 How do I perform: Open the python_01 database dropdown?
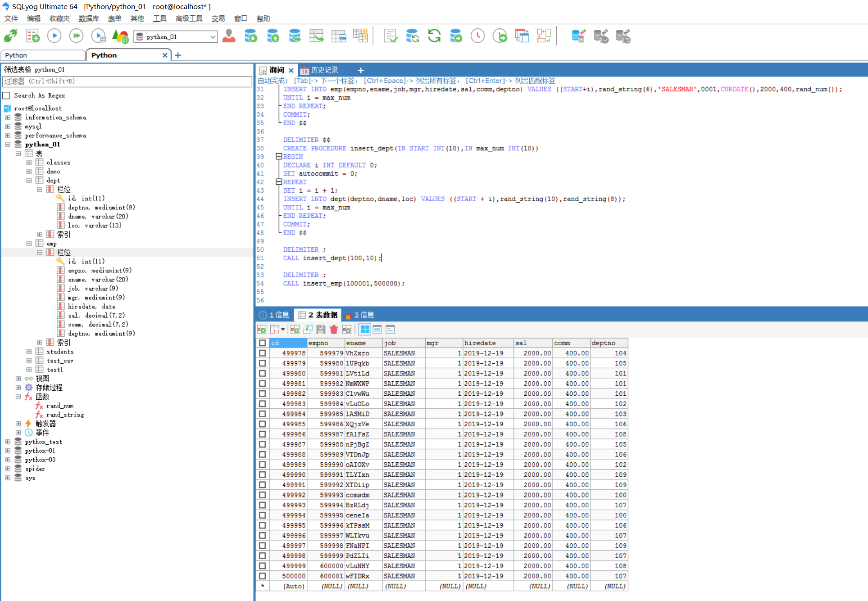point(213,37)
